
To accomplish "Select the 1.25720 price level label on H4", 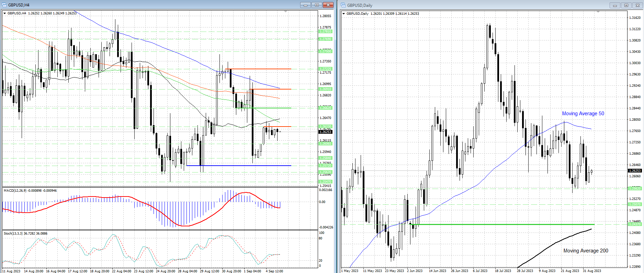I will (x=325, y=166).
